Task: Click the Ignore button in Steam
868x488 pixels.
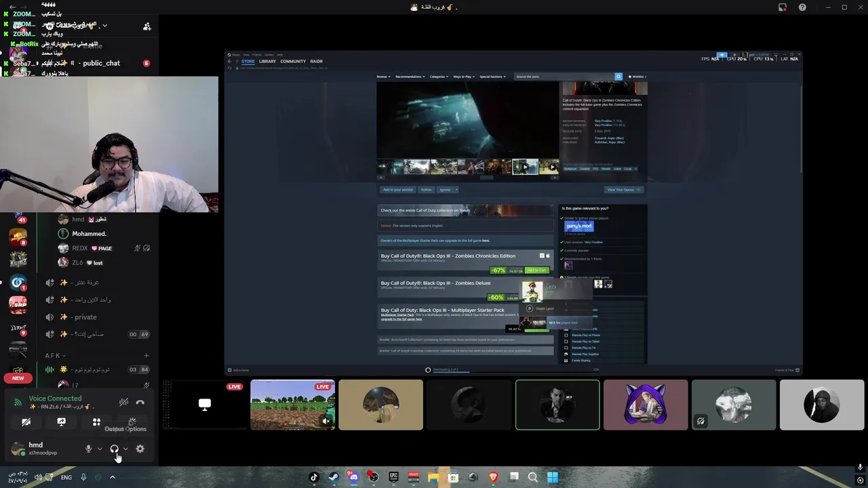Action: [x=445, y=190]
